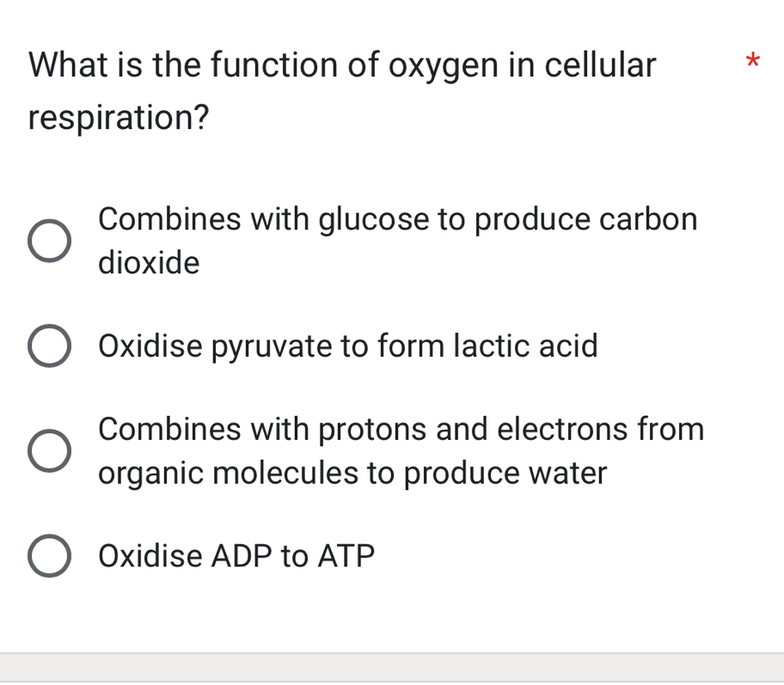Viewport: 784px width, 685px height.
Task: Click the circle next to the third choice
Action: click(49, 450)
